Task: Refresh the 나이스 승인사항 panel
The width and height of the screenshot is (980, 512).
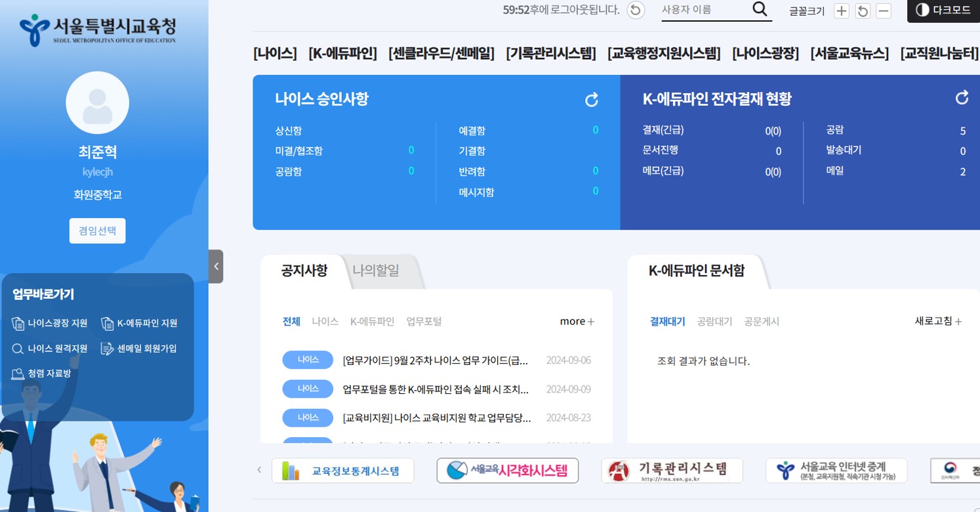Action: (x=592, y=100)
